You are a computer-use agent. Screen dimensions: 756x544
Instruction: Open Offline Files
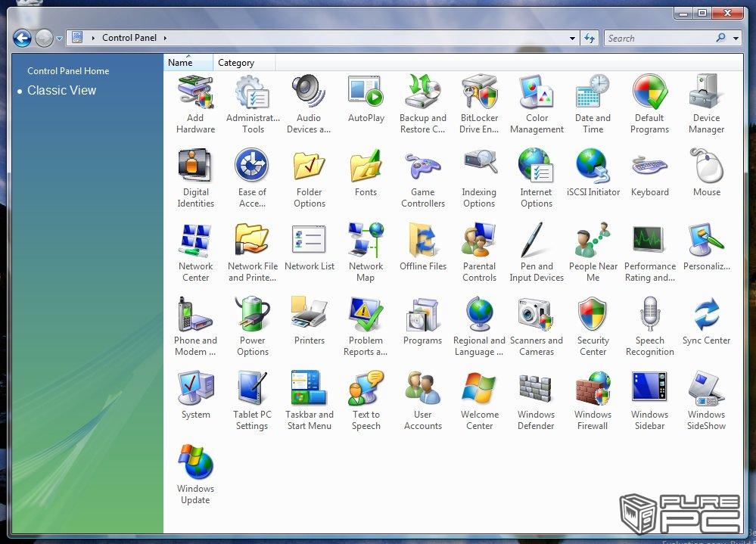(x=423, y=247)
